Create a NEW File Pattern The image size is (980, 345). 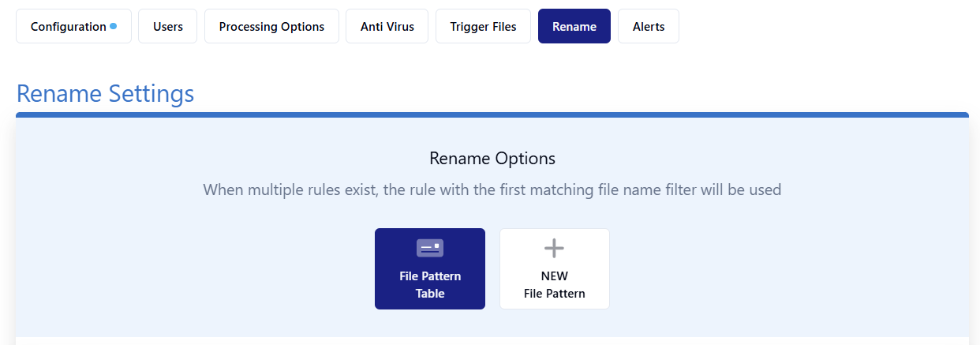[554, 268]
